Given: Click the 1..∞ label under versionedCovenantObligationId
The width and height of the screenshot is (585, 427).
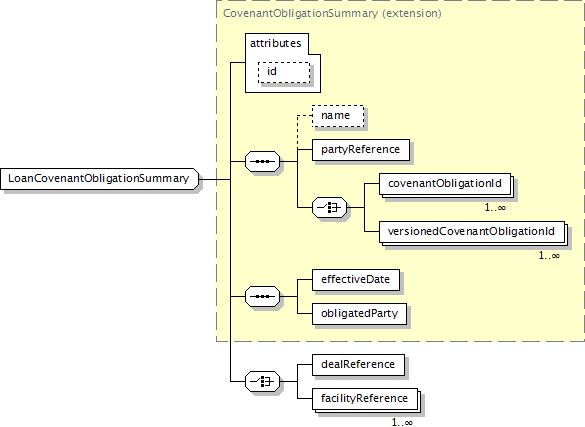Looking at the screenshot, I should pyautogui.click(x=549, y=255).
